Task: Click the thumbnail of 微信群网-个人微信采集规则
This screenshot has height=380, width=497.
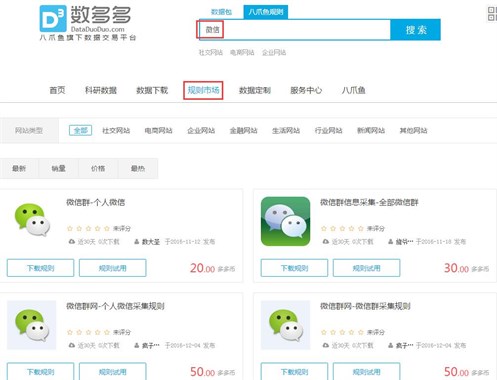Action: (32, 325)
